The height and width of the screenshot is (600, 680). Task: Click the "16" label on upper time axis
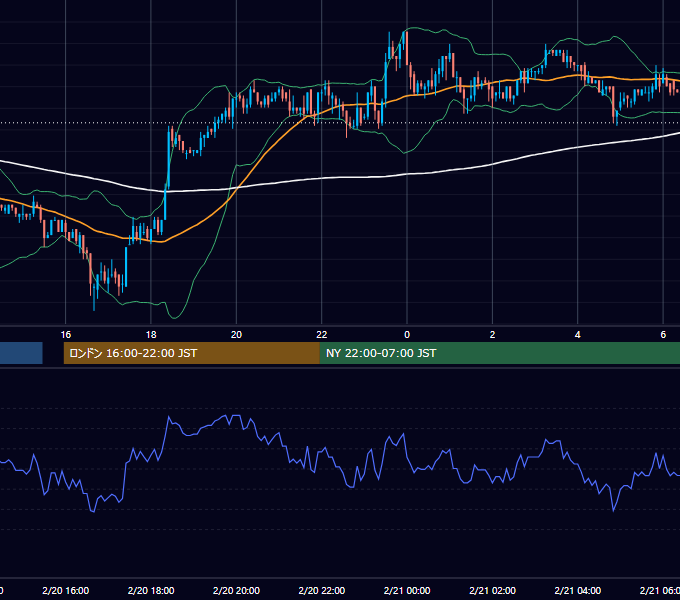click(x=65, y=334)
